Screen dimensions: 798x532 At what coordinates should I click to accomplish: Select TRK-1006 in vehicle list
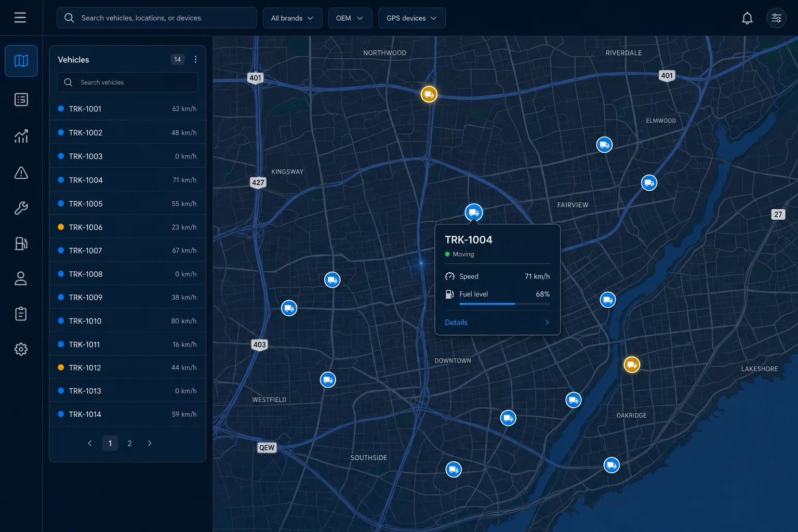coord(127,227)
